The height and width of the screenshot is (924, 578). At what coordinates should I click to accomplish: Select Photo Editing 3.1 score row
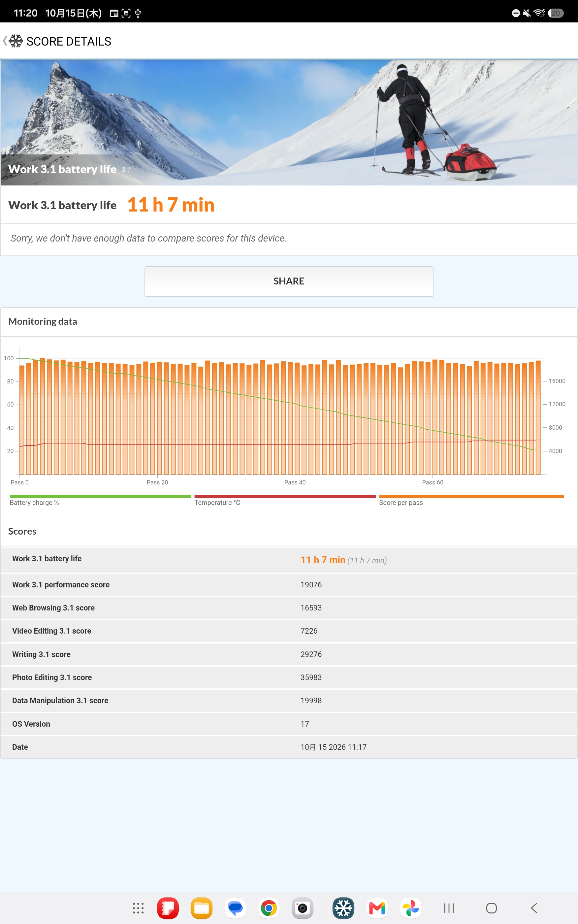point(289,677)
